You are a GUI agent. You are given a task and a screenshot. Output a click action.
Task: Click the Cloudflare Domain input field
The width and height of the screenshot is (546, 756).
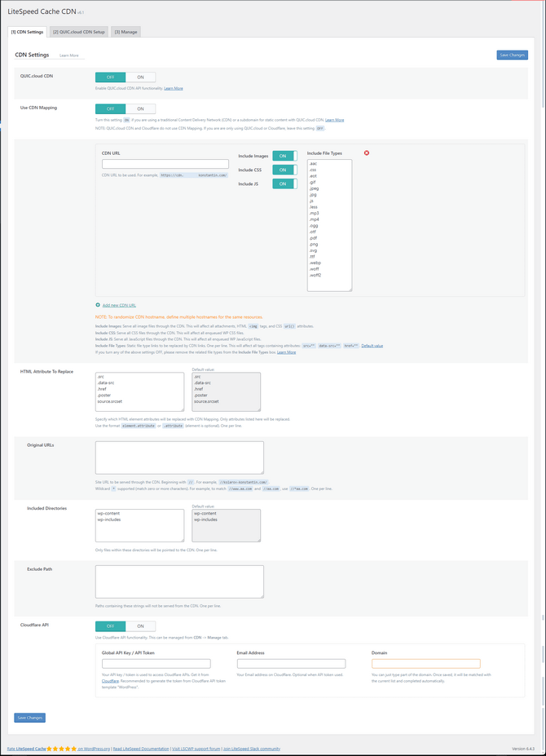(425, 664)
